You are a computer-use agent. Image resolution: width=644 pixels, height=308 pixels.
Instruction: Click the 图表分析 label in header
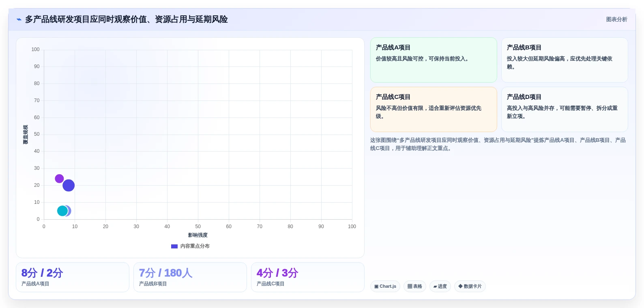[x=616, y=19]
